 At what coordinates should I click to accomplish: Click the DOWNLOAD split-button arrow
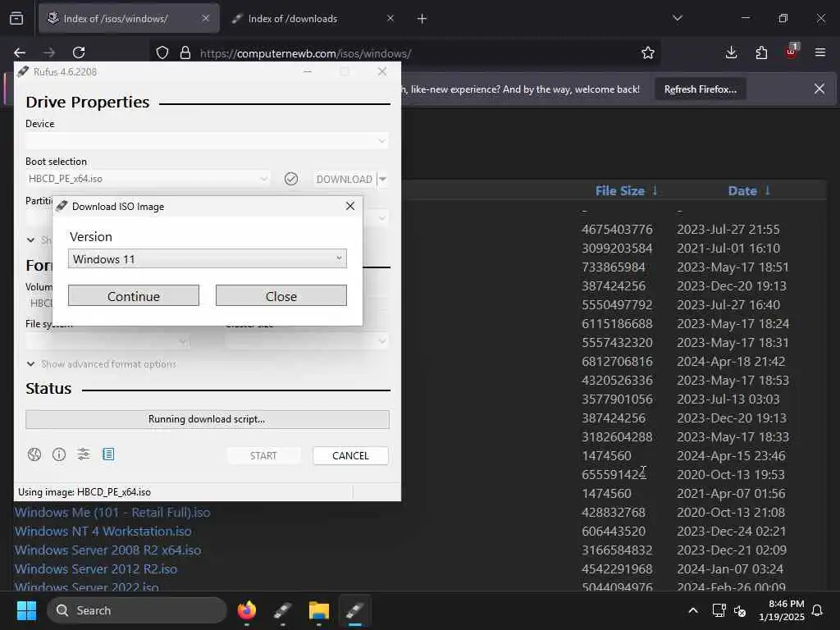click(382, 179)
